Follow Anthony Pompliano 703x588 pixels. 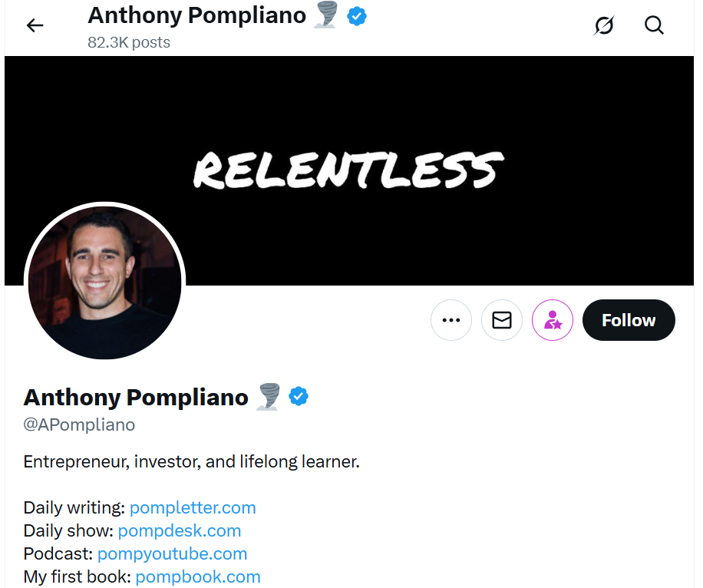pos(629,320)
